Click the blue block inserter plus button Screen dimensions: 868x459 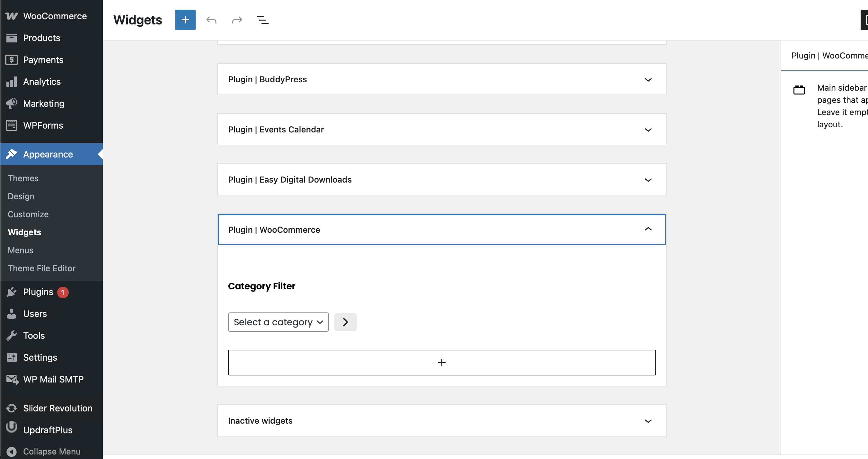pyautogui.click(x=185, y=20)
